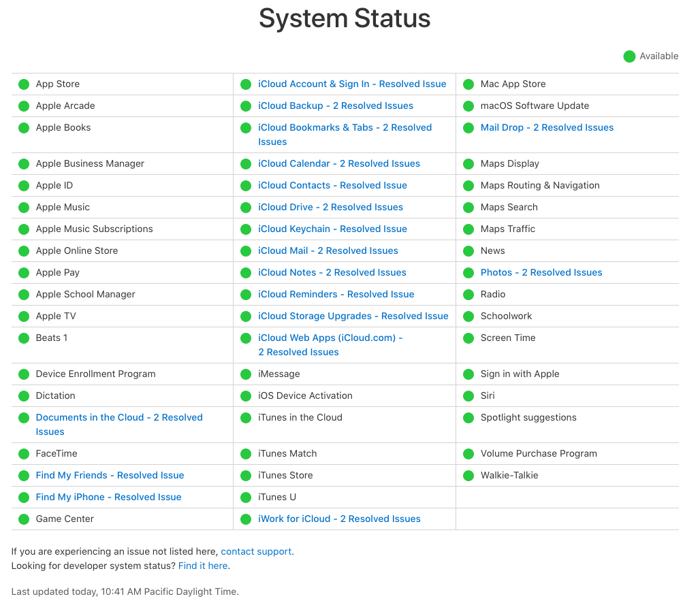Image resolution: width=700 pixels, height=603 pixels.
Task: Open Mail Drop 2 Resolved Issues link
Action: pos(547,128)
